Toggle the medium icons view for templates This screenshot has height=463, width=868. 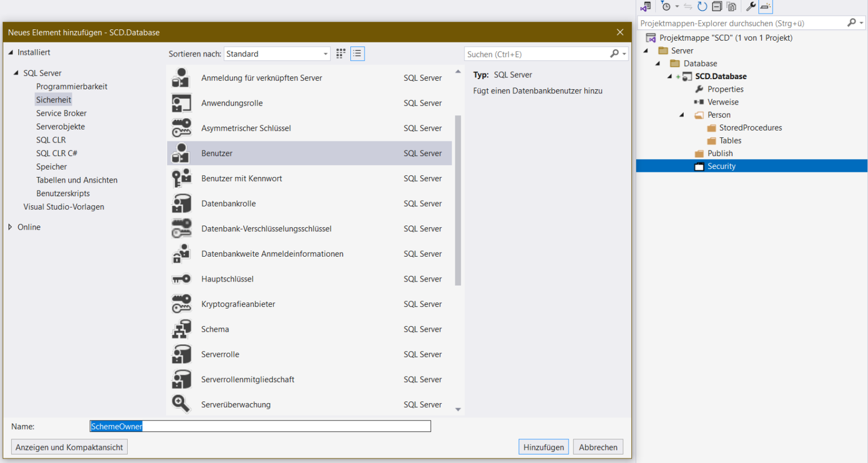point(340,53)
